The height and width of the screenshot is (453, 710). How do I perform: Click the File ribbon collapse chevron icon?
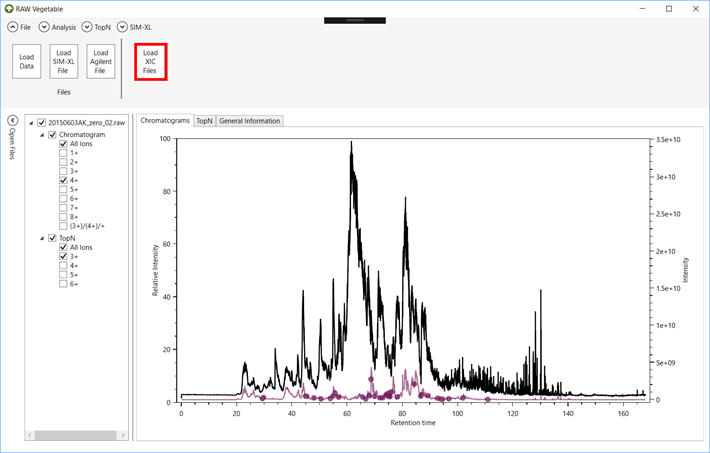coord(13,27)
